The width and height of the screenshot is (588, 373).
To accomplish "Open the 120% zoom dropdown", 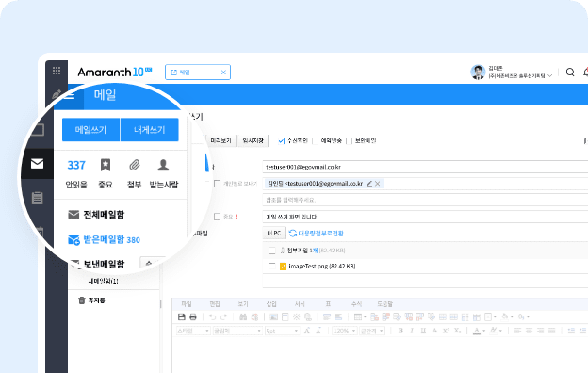I will click(x=344, y=331).
